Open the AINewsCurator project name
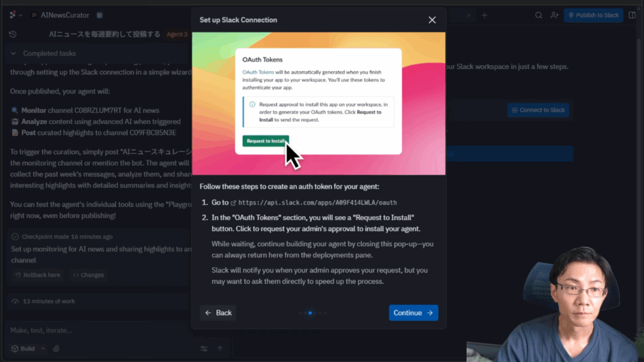 coord(65,15)
